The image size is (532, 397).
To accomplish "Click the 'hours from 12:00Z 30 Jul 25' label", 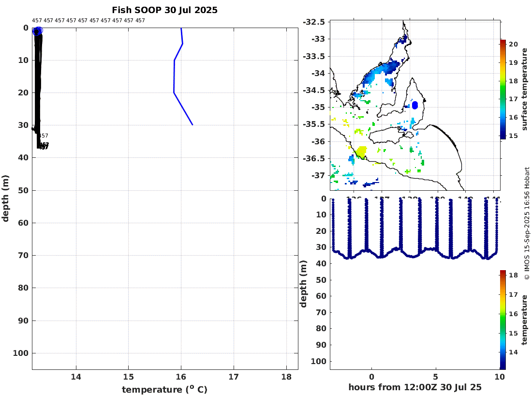I will (x=414, y=387).
